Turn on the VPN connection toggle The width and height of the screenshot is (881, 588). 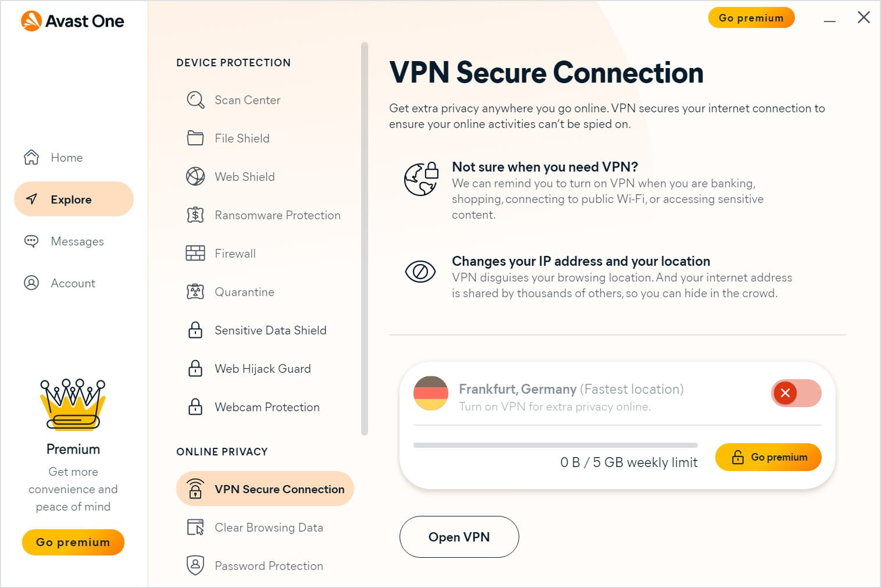[796, 393]
